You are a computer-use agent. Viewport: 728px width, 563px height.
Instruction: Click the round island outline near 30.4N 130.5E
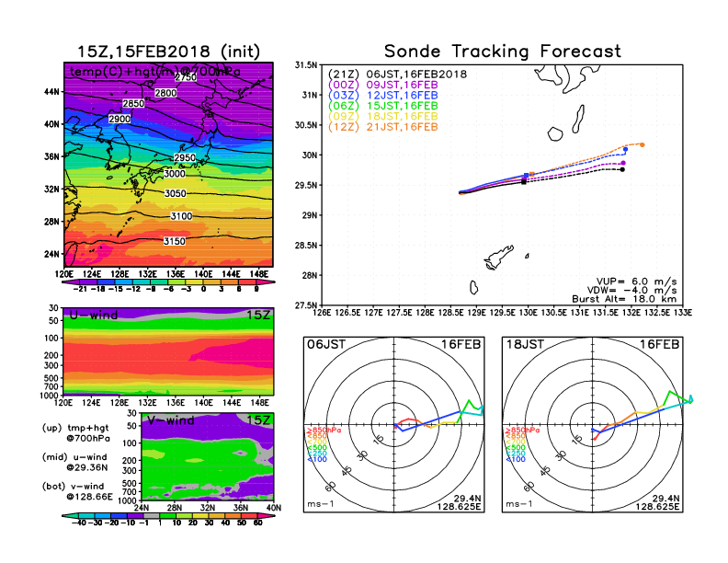click(555, 134)
